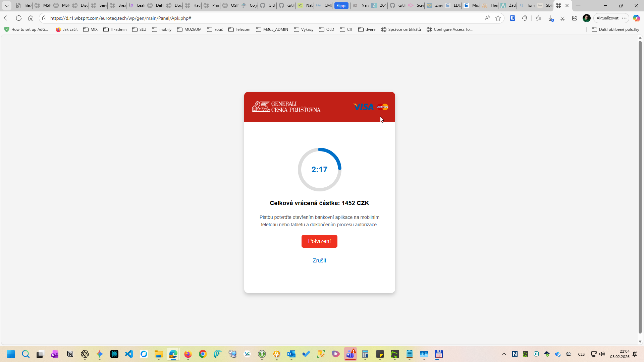Open the SLU bookmarks folder
644x362 pixels.
point(139,29)
